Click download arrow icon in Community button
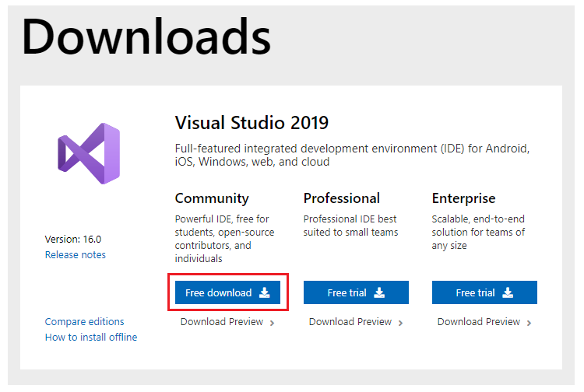584x392 pixels. click(x=265, y=292)
